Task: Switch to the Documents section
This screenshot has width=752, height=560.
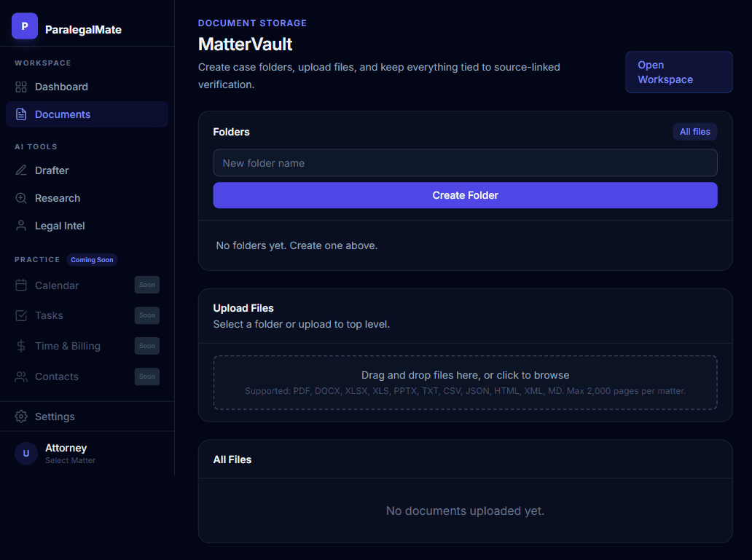Action: (64, 114)
